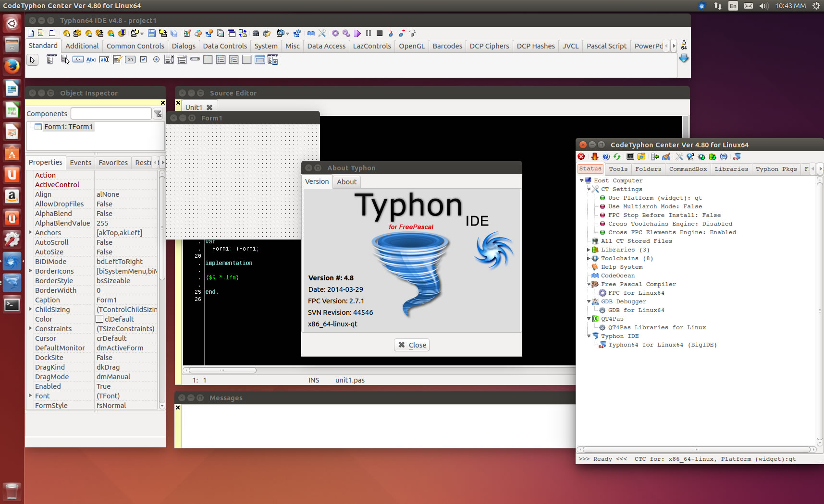This screenshot has height=504, width=824.
Task: Select the TToggleBox 'on' component
Action: (x=130, y=60)
